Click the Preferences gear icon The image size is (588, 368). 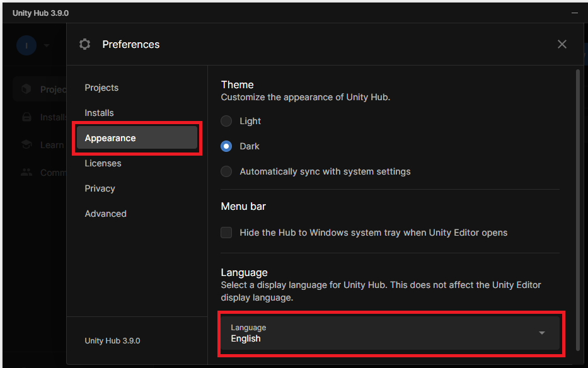84,44
